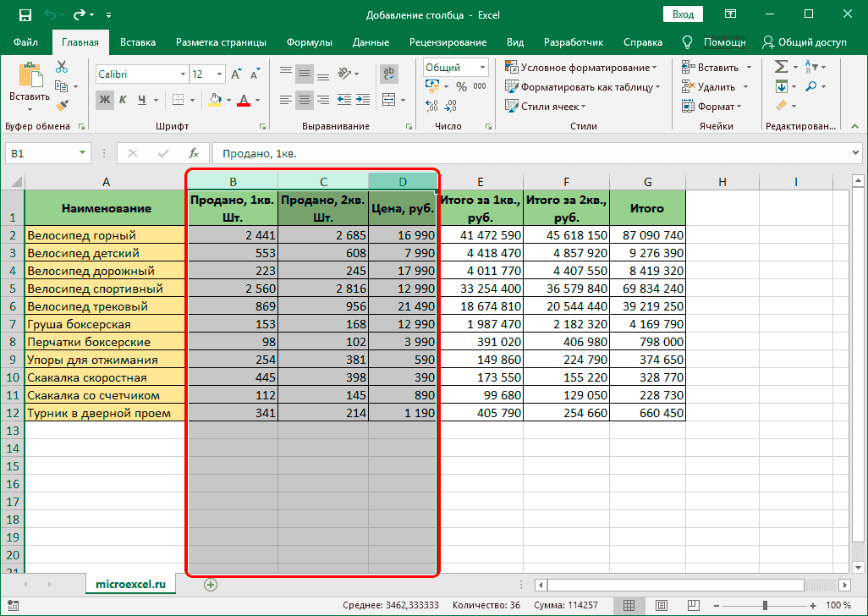Click the Increase Decimal icon
Viewport: 868px width, 616px height.
430,105
